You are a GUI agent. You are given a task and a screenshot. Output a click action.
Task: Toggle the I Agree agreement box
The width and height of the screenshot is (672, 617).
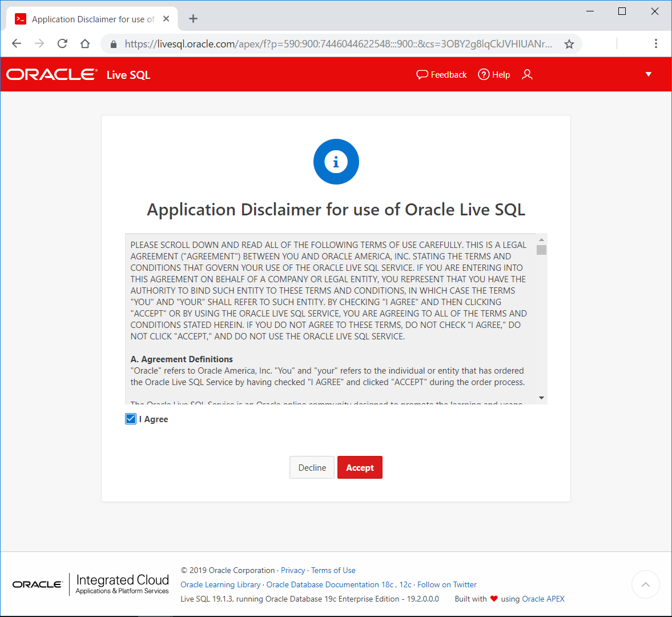pyautogui.click(x=131, y=419)
